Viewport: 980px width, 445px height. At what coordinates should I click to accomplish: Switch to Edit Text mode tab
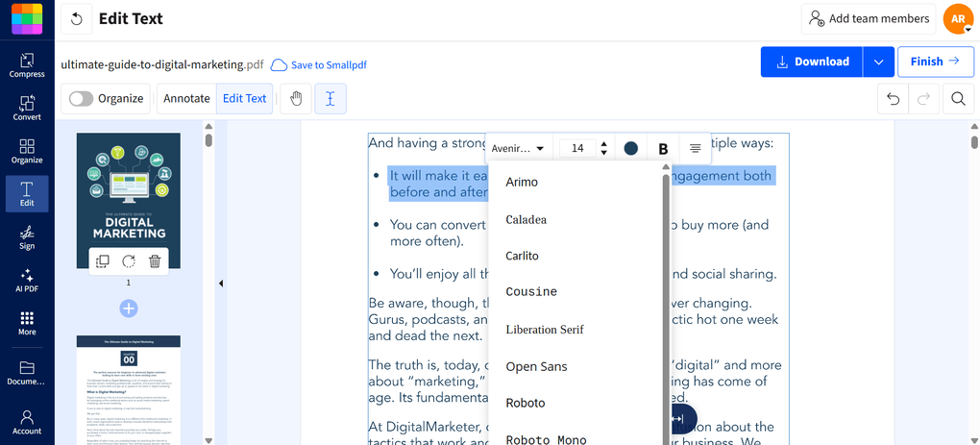(x=244, y=99)
